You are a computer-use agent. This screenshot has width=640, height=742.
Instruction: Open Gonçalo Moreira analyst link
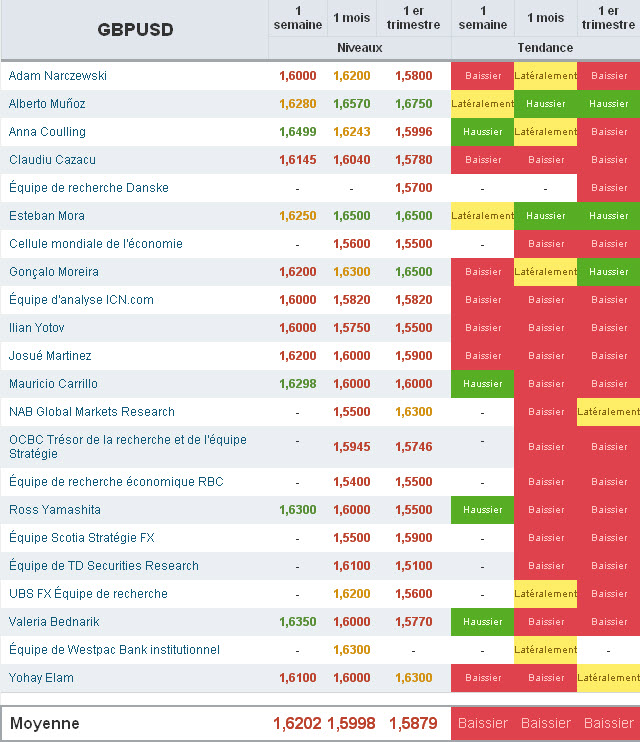[54, 272]
